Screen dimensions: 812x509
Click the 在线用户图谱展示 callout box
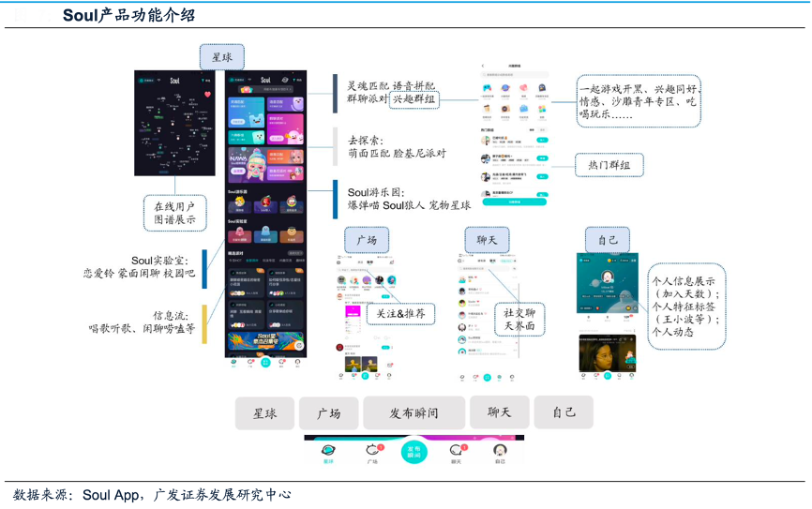(175, 212)
